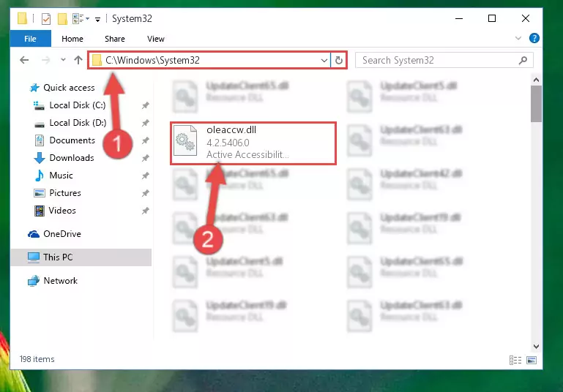Click the Videos film icon in sidebar

[39, 211]
